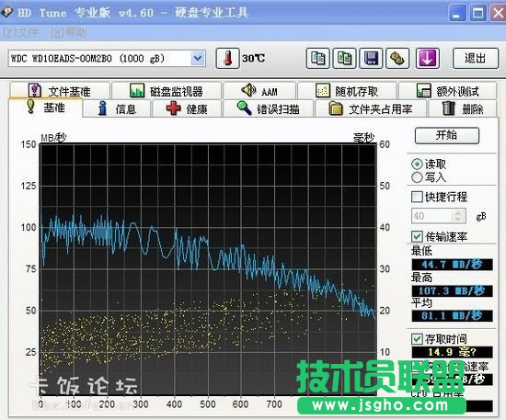Viewport: 506px width, 420px height.
Task: Click the 30℃ temperature reading
Action: [x=253, y=58]
